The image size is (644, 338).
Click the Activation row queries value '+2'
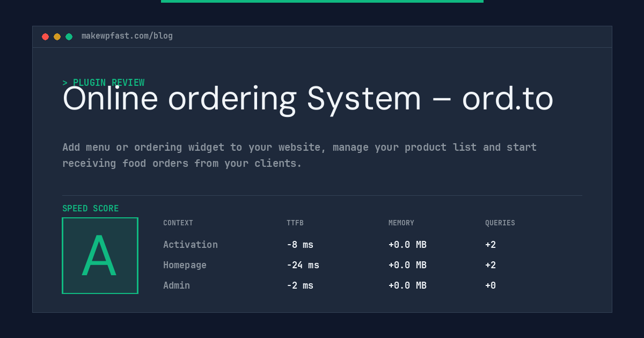(491, 245)
